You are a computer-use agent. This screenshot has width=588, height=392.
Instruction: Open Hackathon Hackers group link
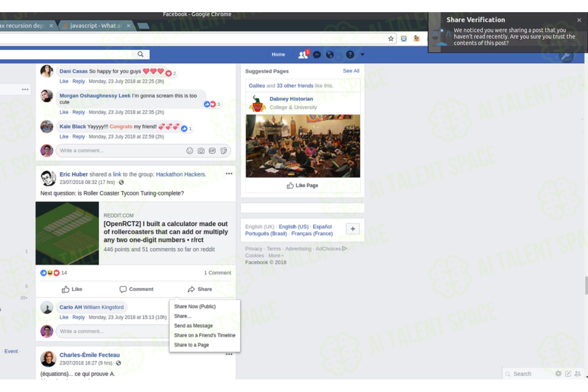pyautogui.click(x=180, y=174)
